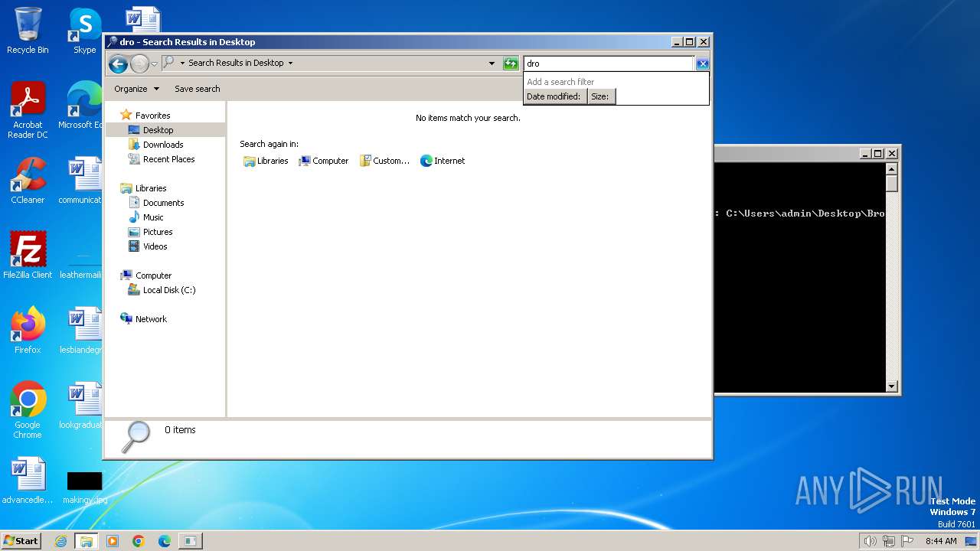
Task: Add the Date modified search filter
Action: tap(555, 96)
